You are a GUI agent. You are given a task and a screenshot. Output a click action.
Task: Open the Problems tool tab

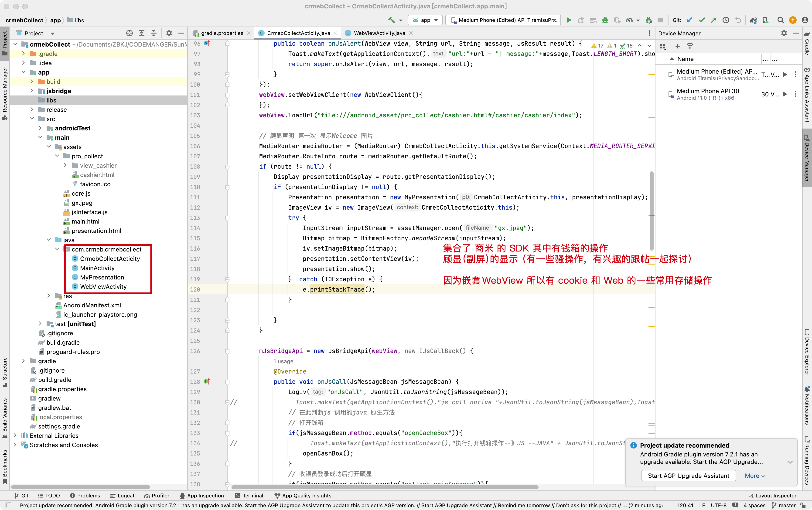click(x=85, y=496)
